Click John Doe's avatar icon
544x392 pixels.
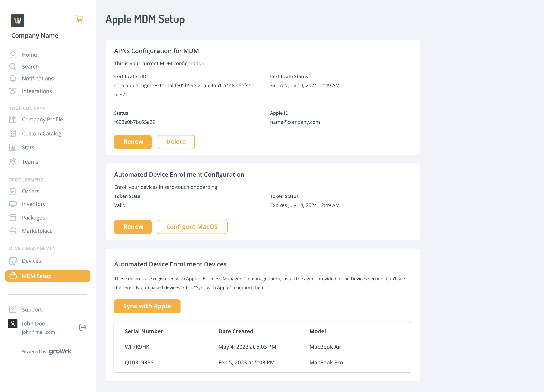click(x=13, y=324)
